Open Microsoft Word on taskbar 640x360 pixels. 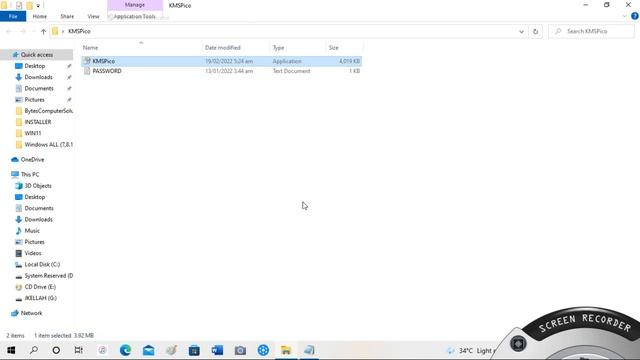click(217, 350)
